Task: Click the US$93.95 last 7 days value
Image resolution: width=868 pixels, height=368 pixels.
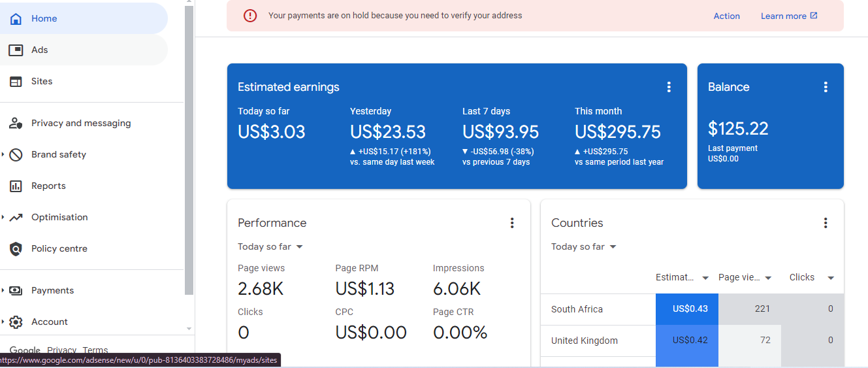Action: [501, 132]
